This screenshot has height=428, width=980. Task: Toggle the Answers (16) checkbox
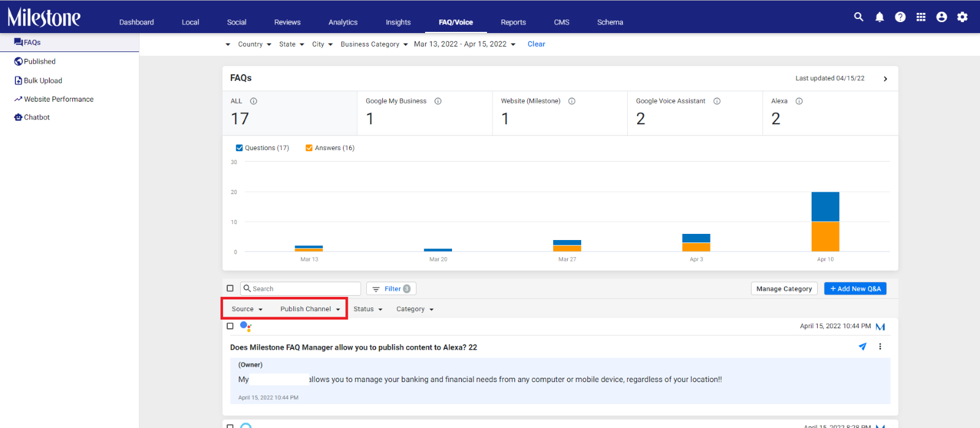309,148
